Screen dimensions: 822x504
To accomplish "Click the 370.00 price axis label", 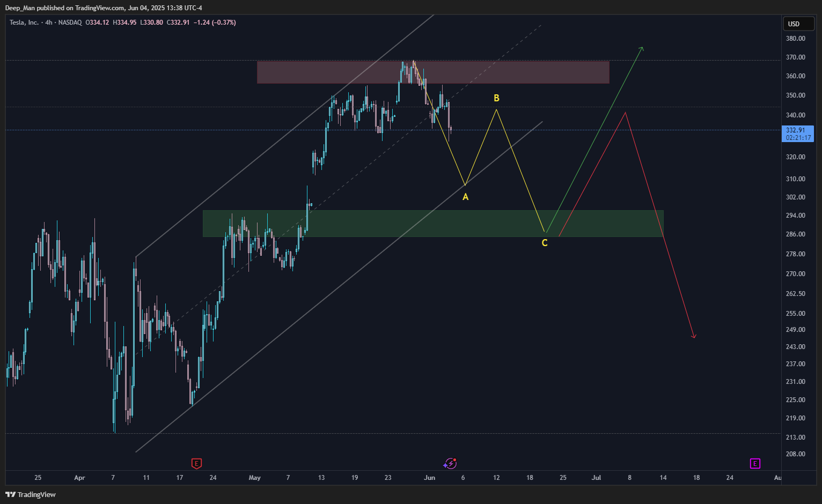I will [795, 57].
